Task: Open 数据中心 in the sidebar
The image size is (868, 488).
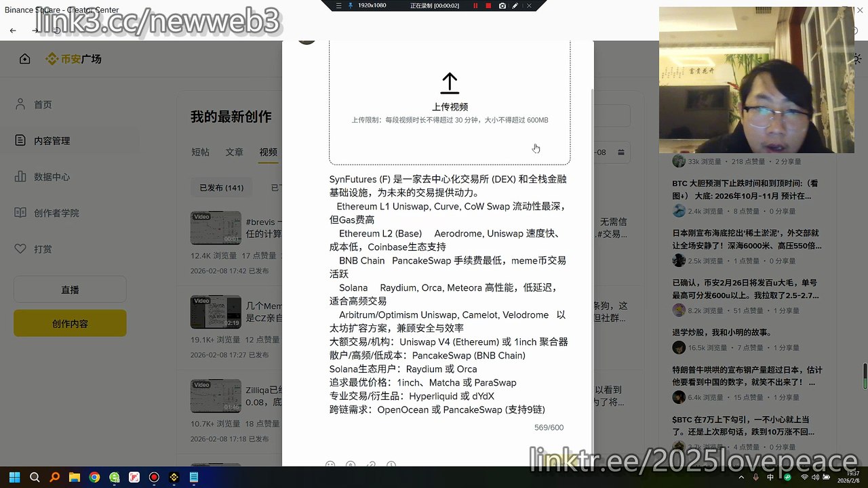Action: click(52, 177)
